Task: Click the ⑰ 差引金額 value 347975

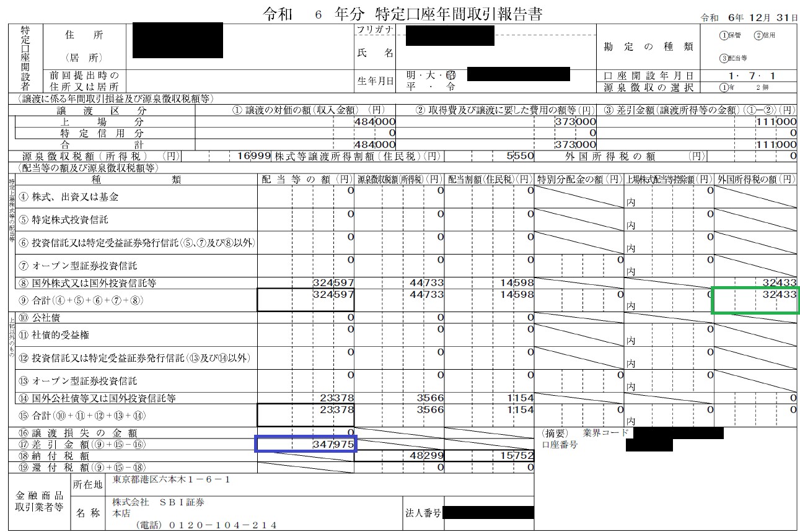Action: pos(333,444)
